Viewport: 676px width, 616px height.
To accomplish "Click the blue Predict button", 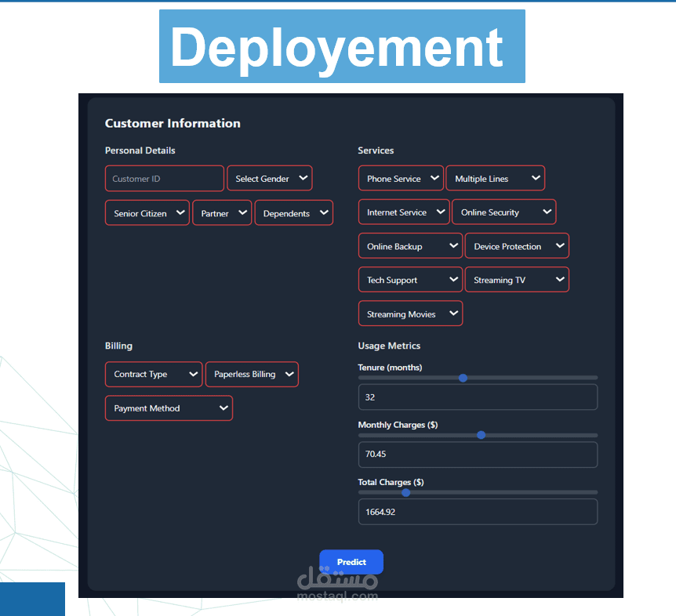I will [351, 562].
